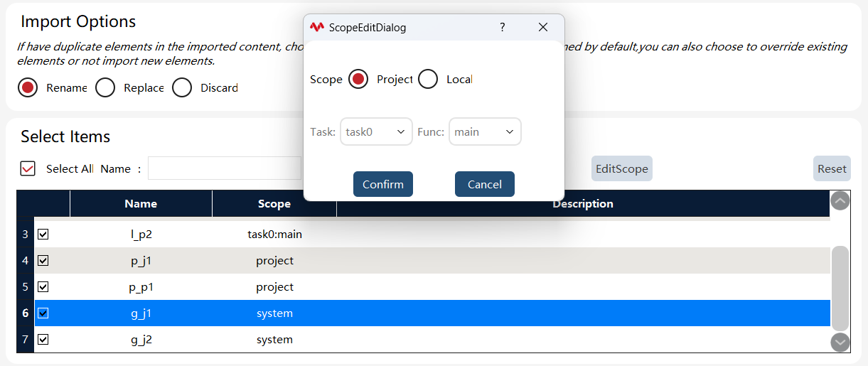
Task: Sort by the Scope column header
Action: [x=274, y=203]
